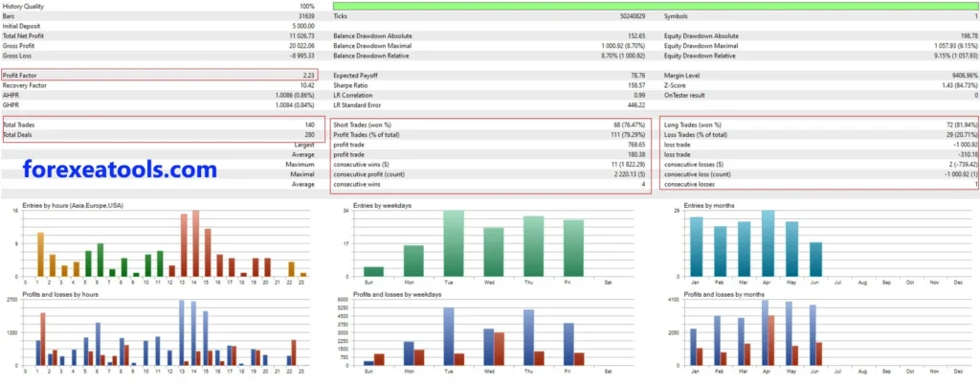This screenshot has height=385, width=980.
Task: Click the 'Profits and losses by weekdays' chart title
Action: click(x=395, y=294)
